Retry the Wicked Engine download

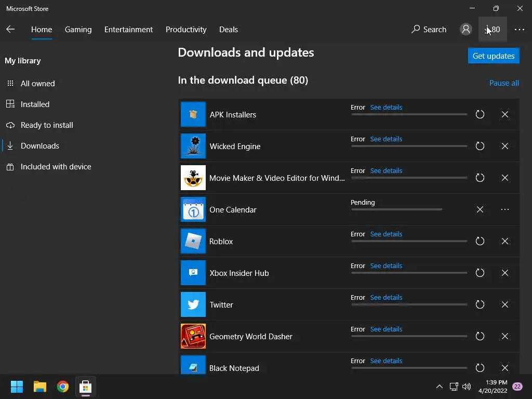coord(480,146)
